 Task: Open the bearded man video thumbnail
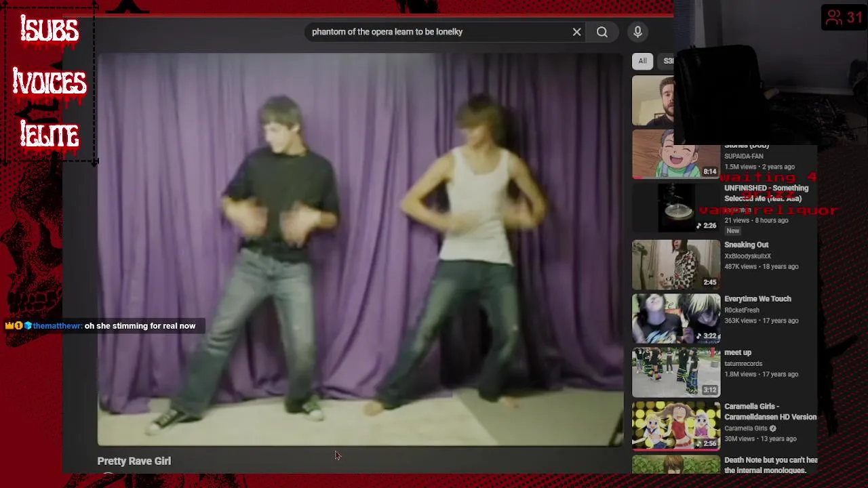pyautogui.click(x=654, y=100)
